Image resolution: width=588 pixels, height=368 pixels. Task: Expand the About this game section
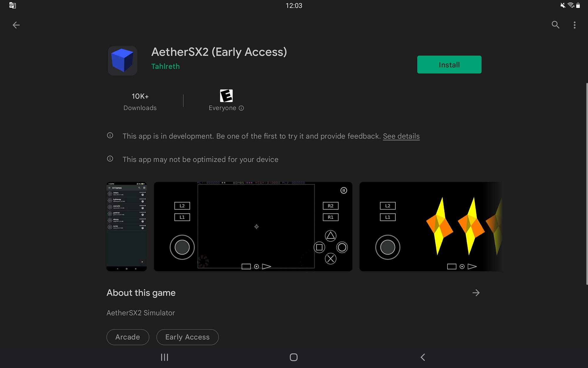click(476, 292)
